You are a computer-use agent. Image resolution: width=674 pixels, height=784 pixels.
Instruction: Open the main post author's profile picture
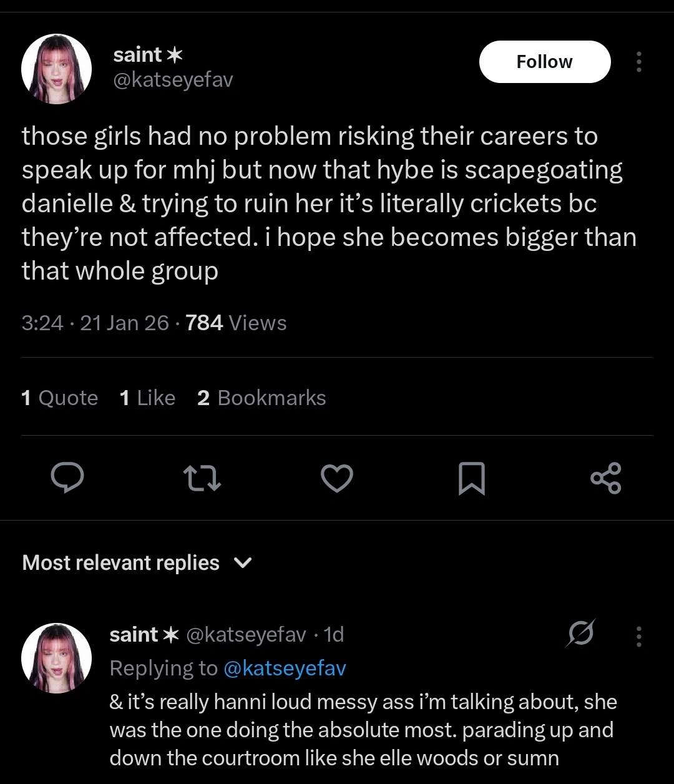coord(57,69)
